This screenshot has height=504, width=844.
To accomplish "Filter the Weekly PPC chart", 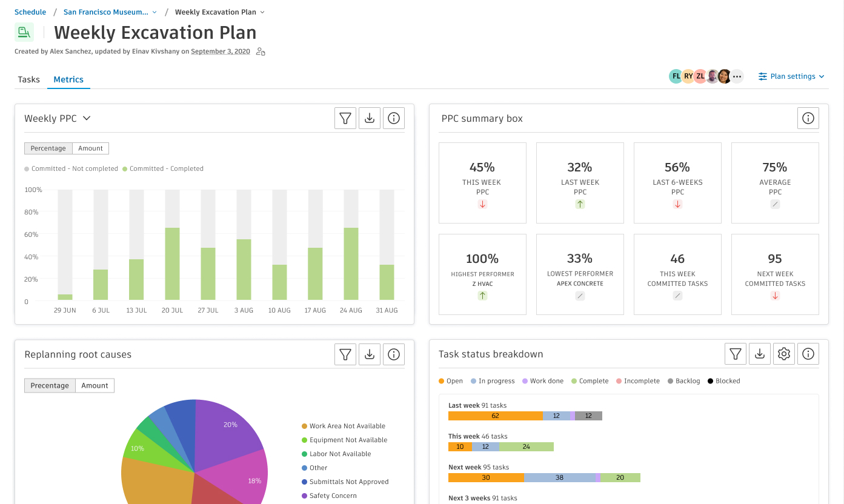I will point(345,119).
